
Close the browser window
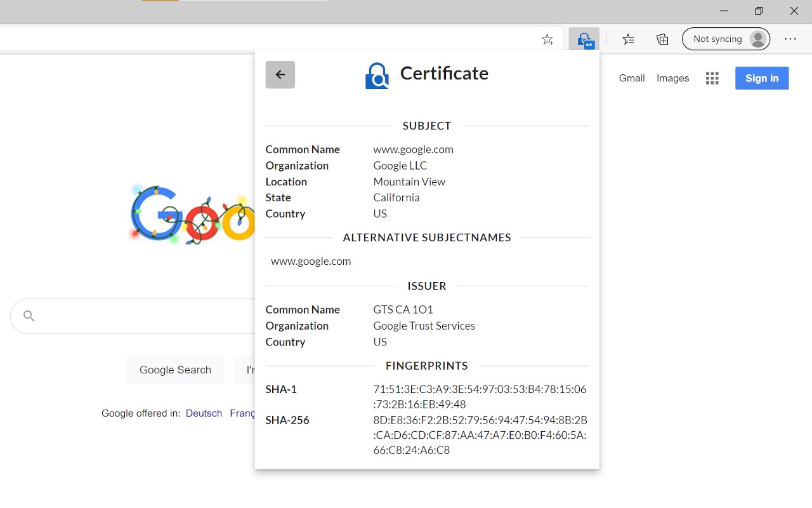(x=794, y=11)
